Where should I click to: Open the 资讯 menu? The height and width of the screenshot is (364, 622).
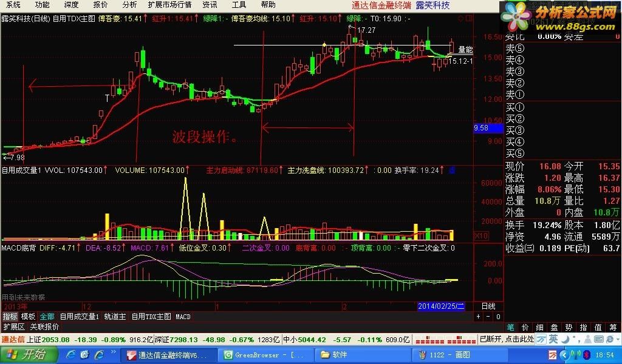point(210,5)
